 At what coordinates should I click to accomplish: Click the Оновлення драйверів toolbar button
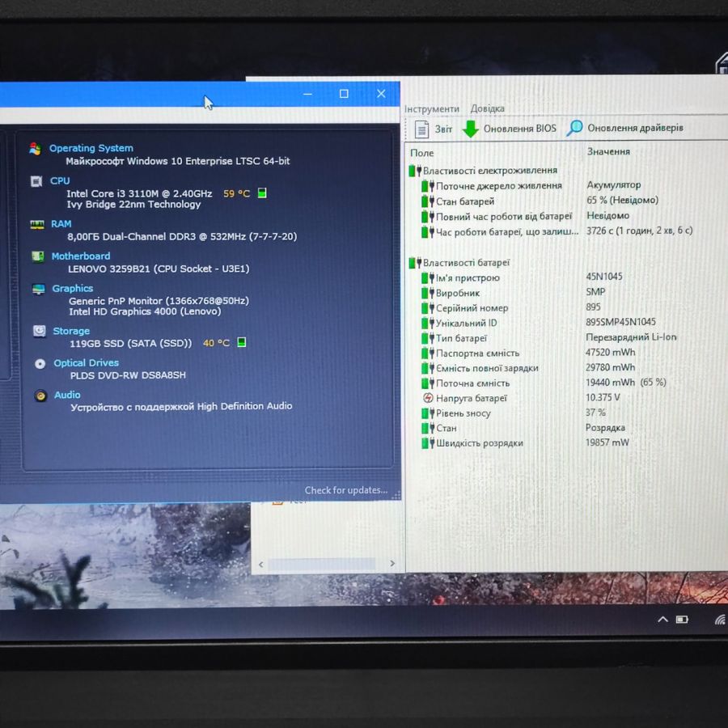point(625,128)
